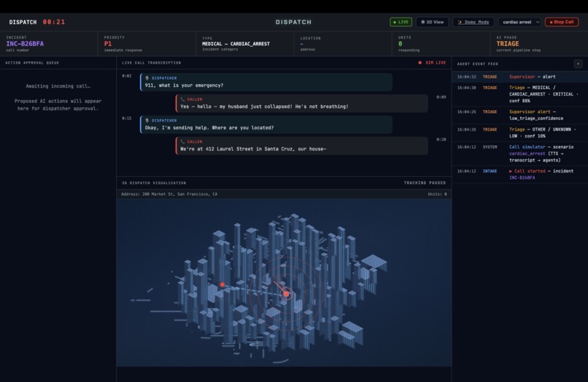This screenshot has height=382, width=588.
Task: Collapse the Agent Event Feed with arrow button
Action: (x=578, y=64)
